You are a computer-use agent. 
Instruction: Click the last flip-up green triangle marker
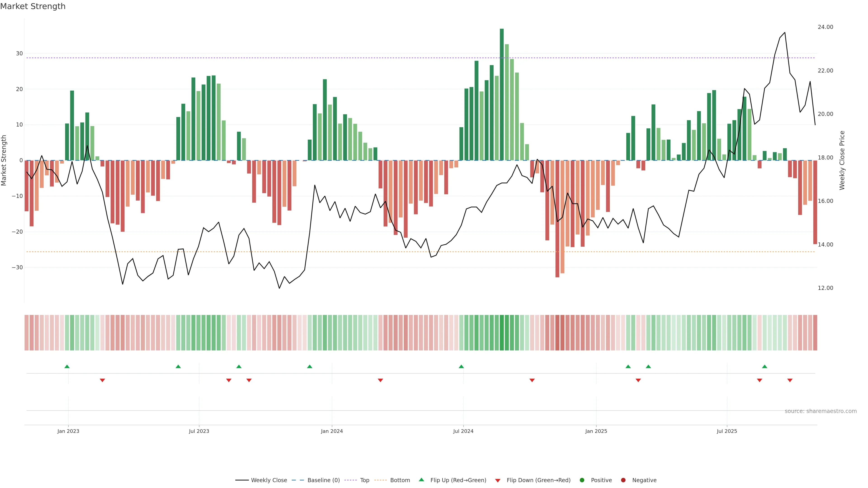tap(764, 366)
